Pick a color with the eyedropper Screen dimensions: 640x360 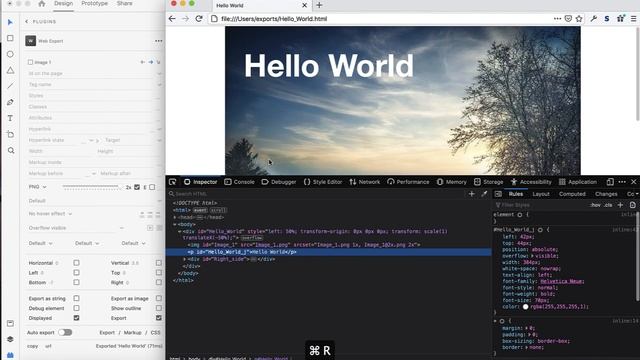(484, 194)
